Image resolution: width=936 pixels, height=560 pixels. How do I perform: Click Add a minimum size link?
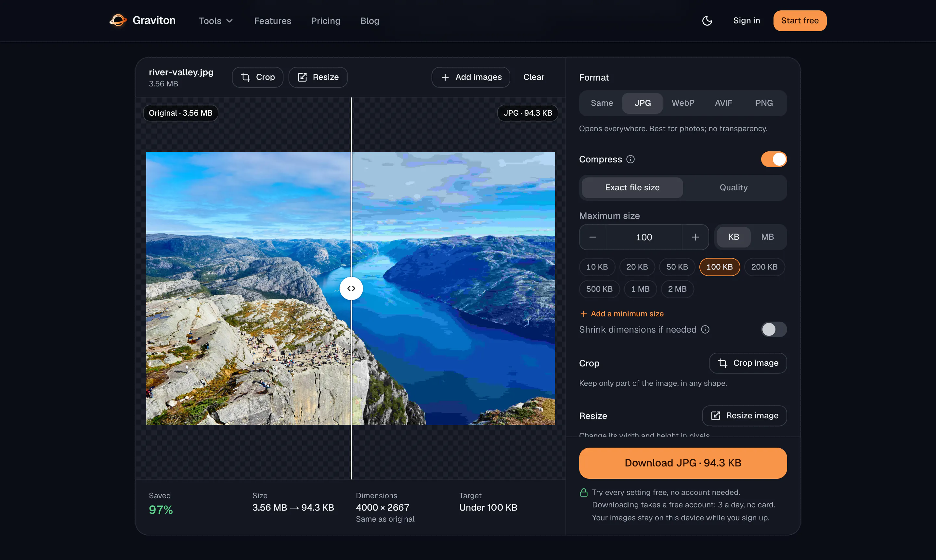(621, 313)
